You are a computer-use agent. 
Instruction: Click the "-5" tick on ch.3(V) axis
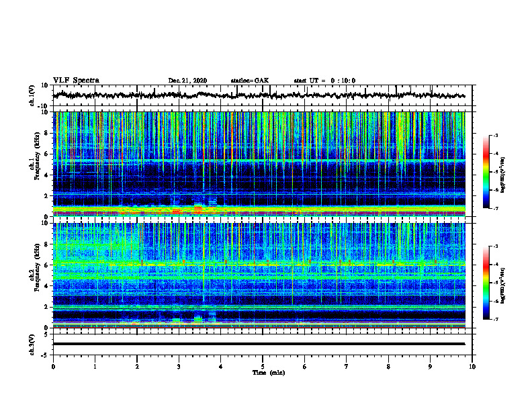pos(45,355)
